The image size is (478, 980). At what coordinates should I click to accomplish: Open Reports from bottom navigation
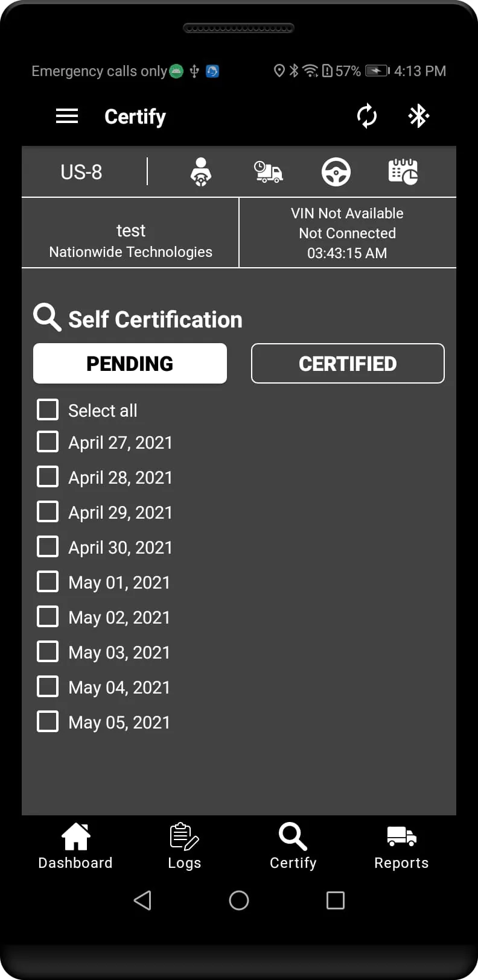click(401, 846)
